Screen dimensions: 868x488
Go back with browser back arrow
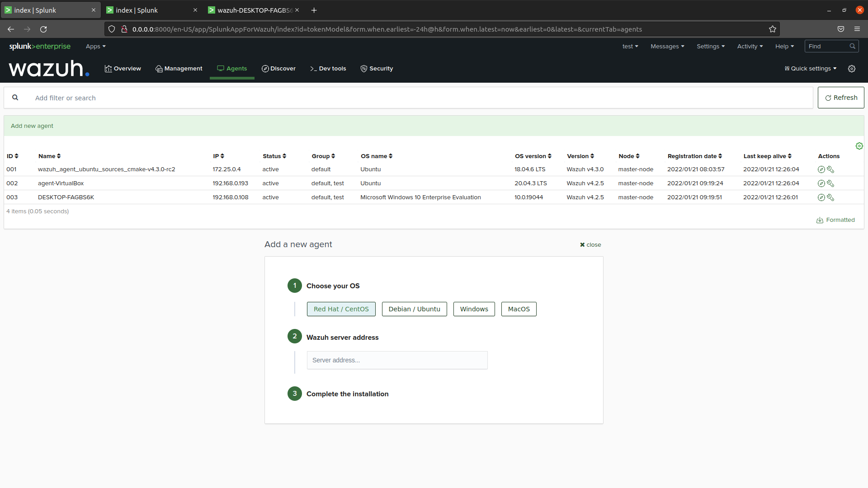(11, 29)
